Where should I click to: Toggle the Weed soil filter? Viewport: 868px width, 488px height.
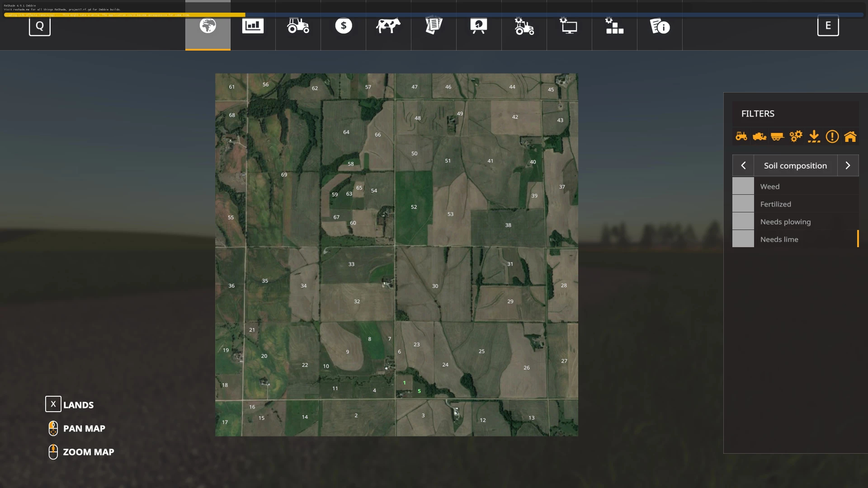(x=795, y=186)
